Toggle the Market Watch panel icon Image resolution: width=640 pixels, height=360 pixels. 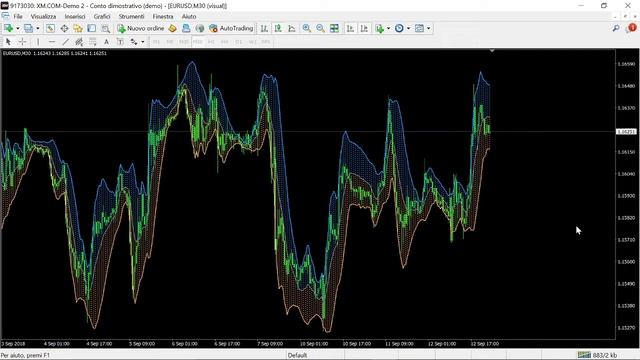click(x=50, y=28)
